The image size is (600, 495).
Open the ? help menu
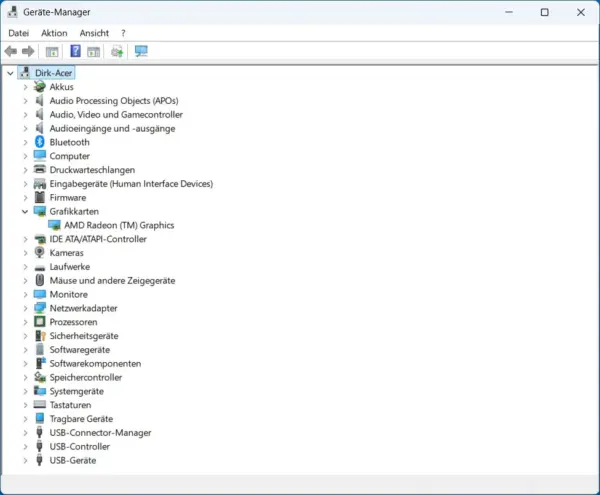pos(123,33)
